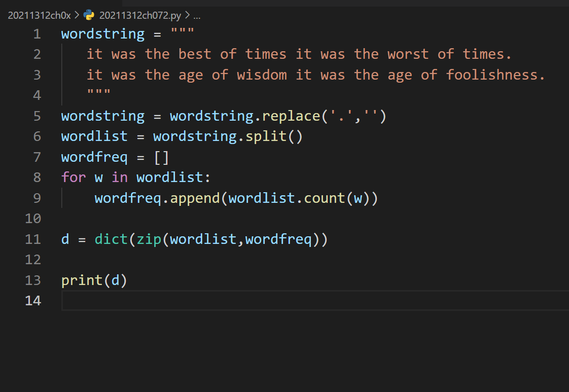
Task: Click line number 11 in gutter
Action: click(x=33, y=239)
